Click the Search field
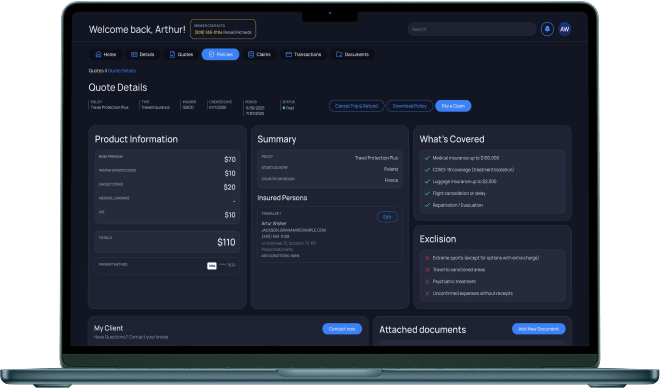The image size is (660, 388). 472,29
